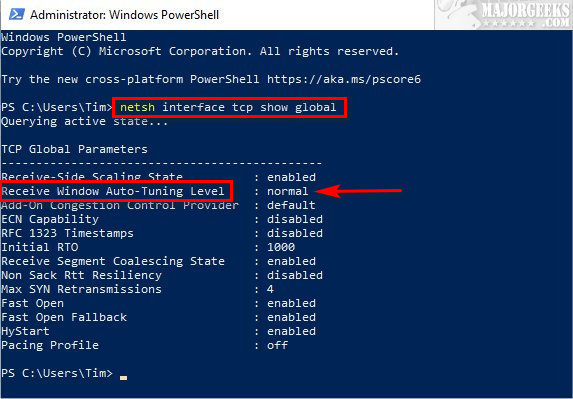Click the Pacing Profile off value

click(277, 345)
